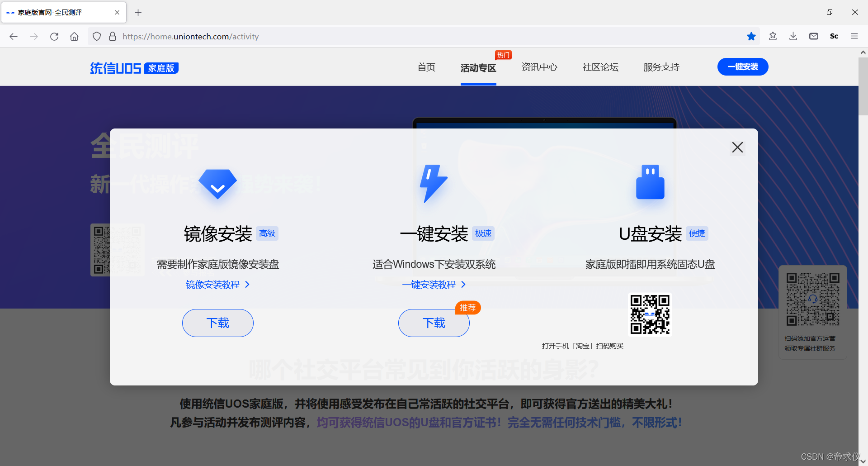Click the scrollbar up arrow
This screenshot has height=466, width=868.
point(863,52)
